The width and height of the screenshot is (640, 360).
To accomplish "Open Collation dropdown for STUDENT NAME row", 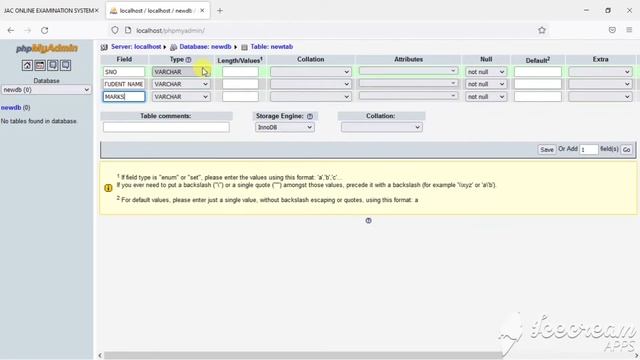I will tap(310, 84).
